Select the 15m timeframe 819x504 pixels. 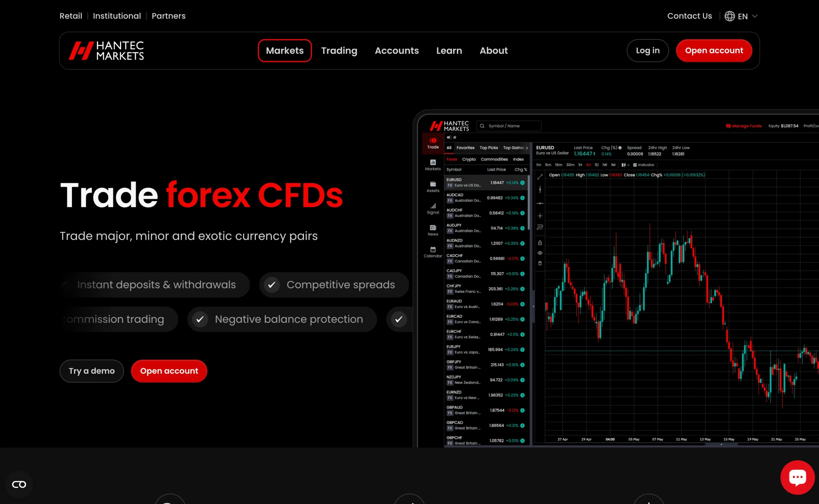coord(559,165)
